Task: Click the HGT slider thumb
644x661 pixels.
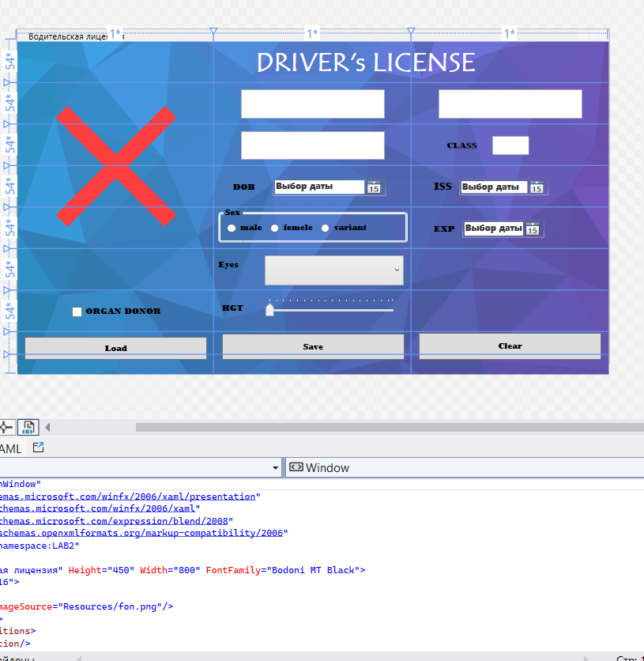Action: coord(269,309)
